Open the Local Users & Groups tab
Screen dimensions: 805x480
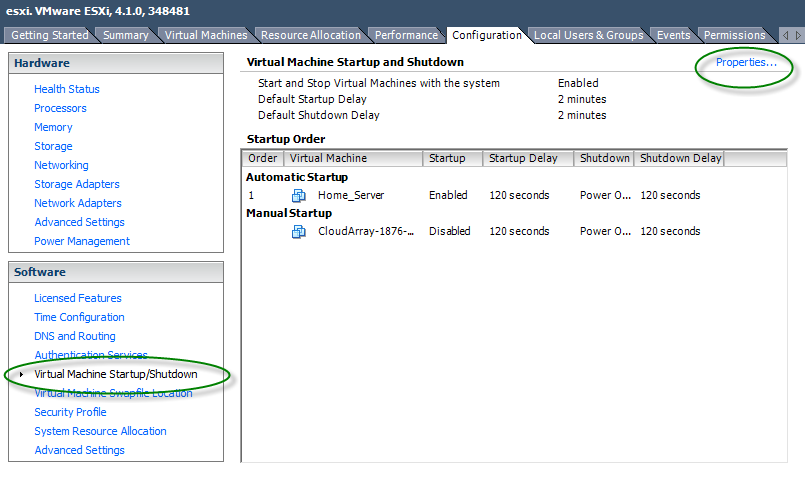click(588, 35)
